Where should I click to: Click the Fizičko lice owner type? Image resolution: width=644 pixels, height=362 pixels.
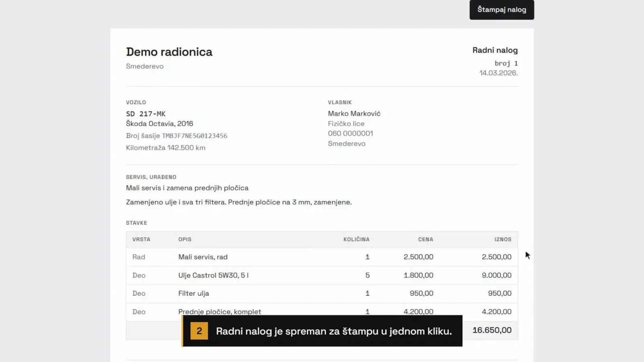(346, 123)
